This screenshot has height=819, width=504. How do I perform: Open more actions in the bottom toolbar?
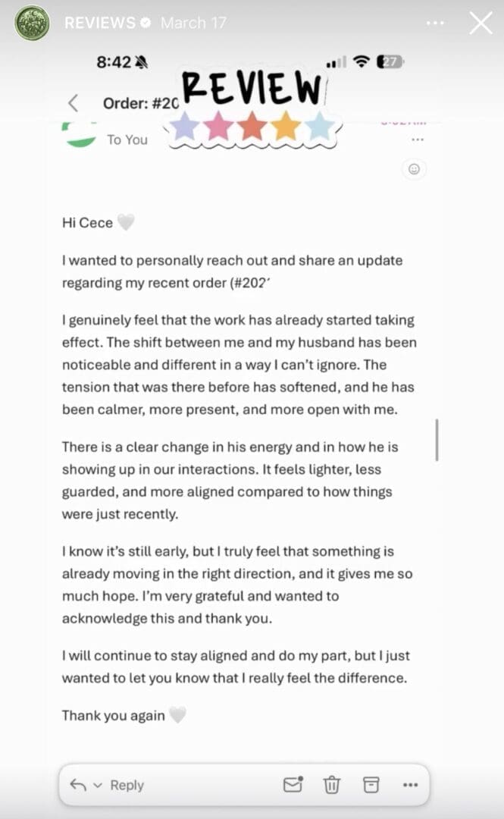pos(410,785)
